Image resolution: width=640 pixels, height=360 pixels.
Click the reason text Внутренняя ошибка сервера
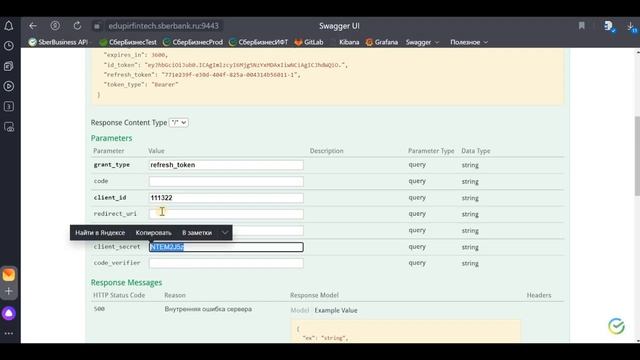(x=208, y=309)
